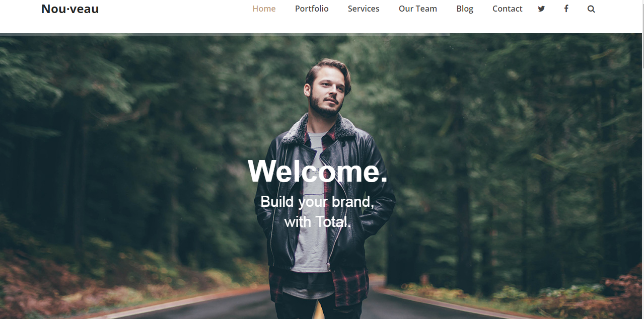Click the 'Build your brand,' subtitle line
This screenshot has width=644, height=319.
click(317, 202)
